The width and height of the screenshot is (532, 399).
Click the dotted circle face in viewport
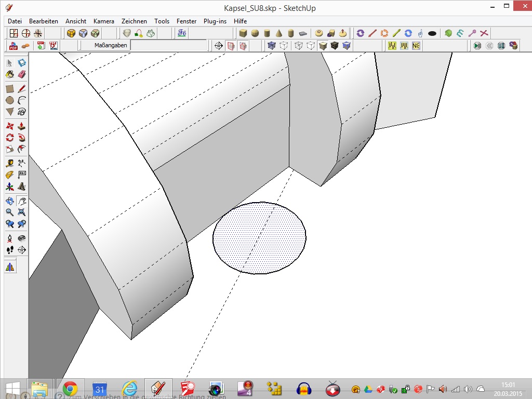(x=260, y=238)
